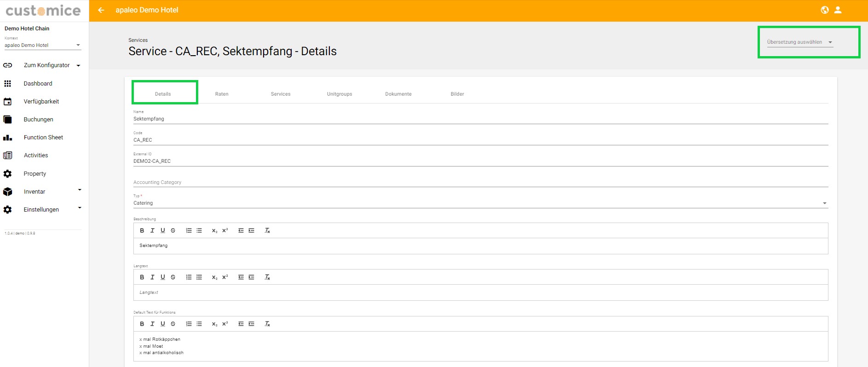This screenshot has width=868, height=367.
Task: Go to Property in sidebar
Action: click(x=35, y=173)
